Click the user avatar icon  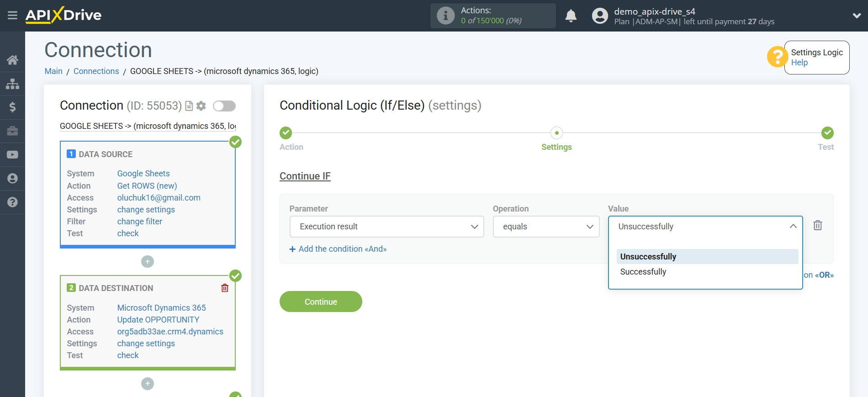[600, 16]
